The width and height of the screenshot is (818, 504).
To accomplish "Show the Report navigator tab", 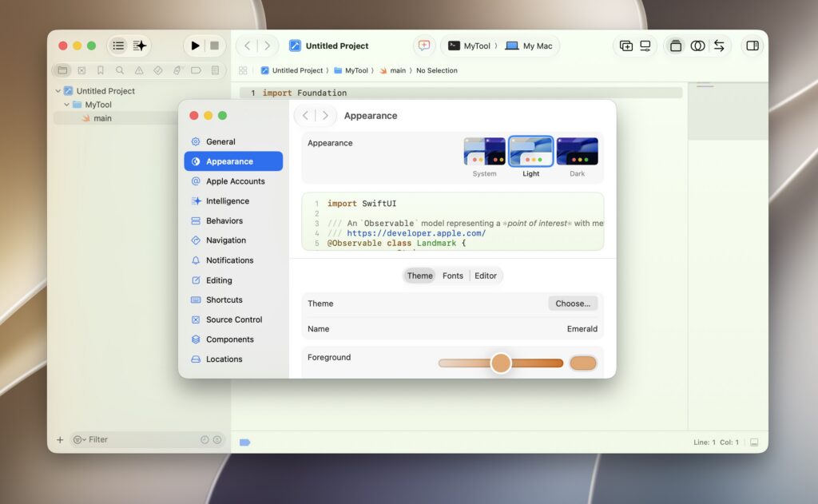I will coord(215,70).
